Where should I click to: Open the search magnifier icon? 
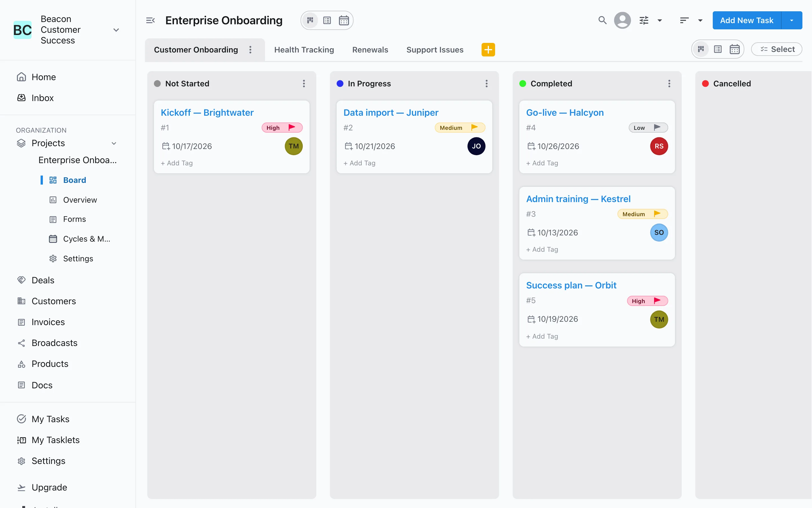click(x=602, y=20)
